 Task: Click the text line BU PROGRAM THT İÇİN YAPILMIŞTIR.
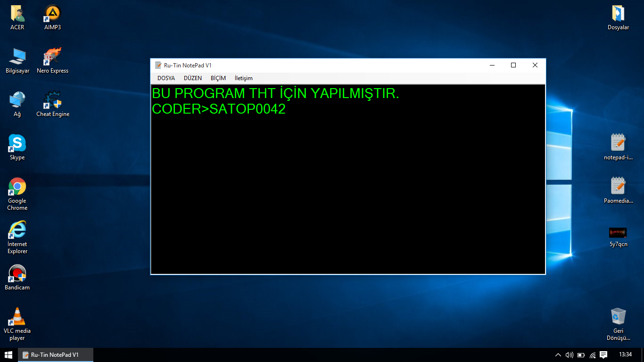[276, 94]
